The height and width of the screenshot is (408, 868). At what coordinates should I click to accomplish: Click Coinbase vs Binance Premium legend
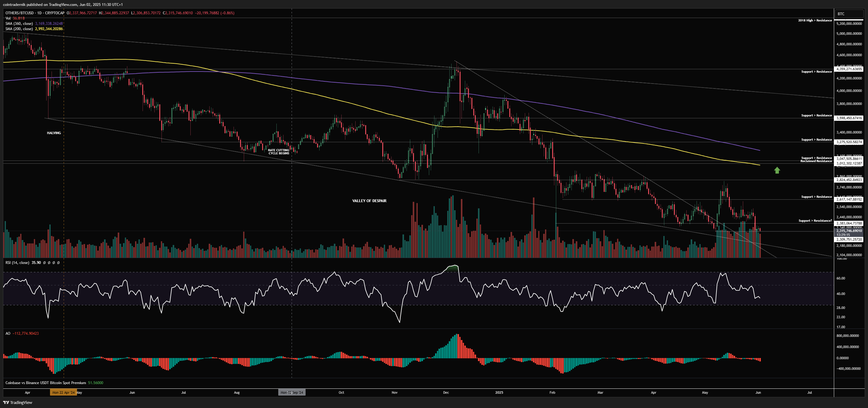pos(45,383)
